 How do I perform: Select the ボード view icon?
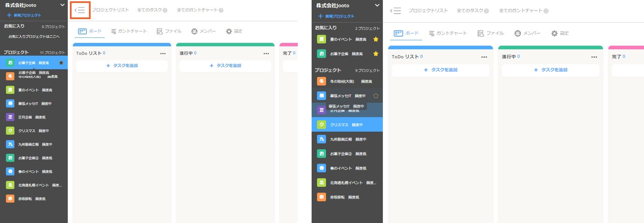(82, 31)
